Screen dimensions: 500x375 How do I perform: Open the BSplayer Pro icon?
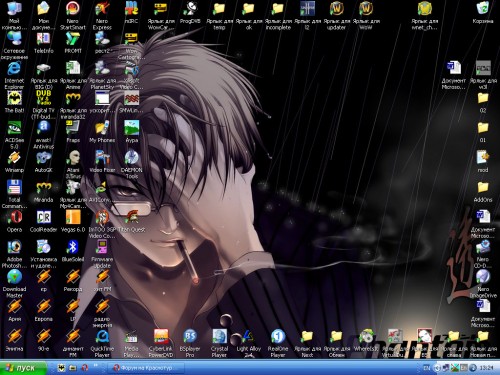pos(190,337)
